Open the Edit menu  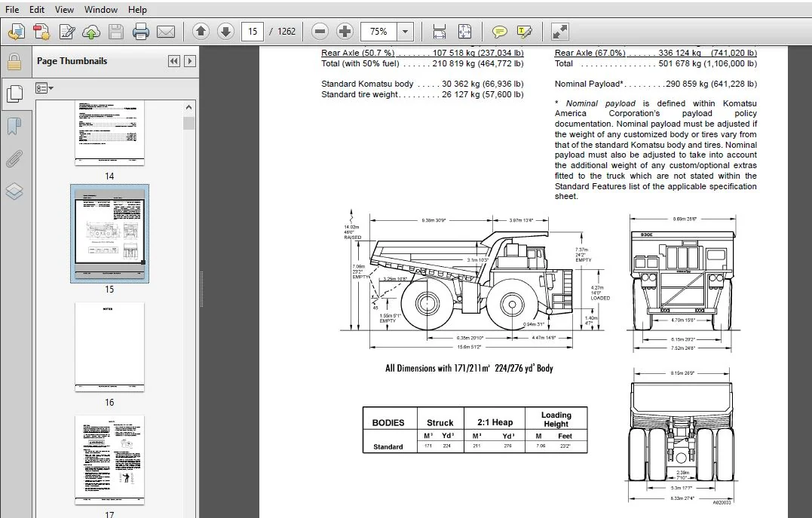pyautogui.click(x=37, y=9)
